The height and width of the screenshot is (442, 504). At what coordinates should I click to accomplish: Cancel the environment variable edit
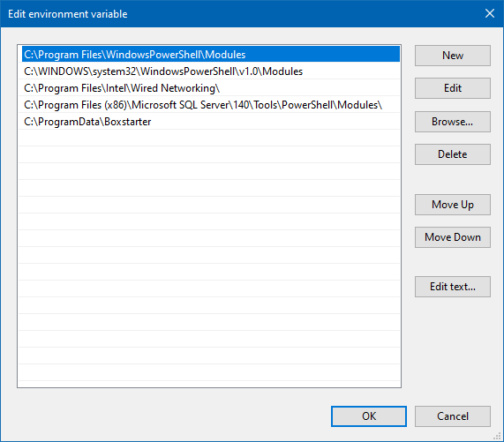point(453,416)
